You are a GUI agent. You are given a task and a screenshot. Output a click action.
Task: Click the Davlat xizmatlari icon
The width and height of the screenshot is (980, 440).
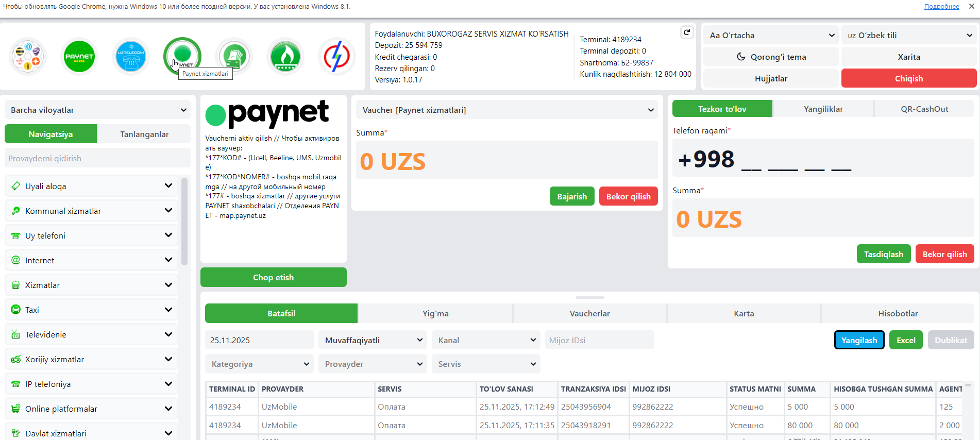[x=16, y=433]
